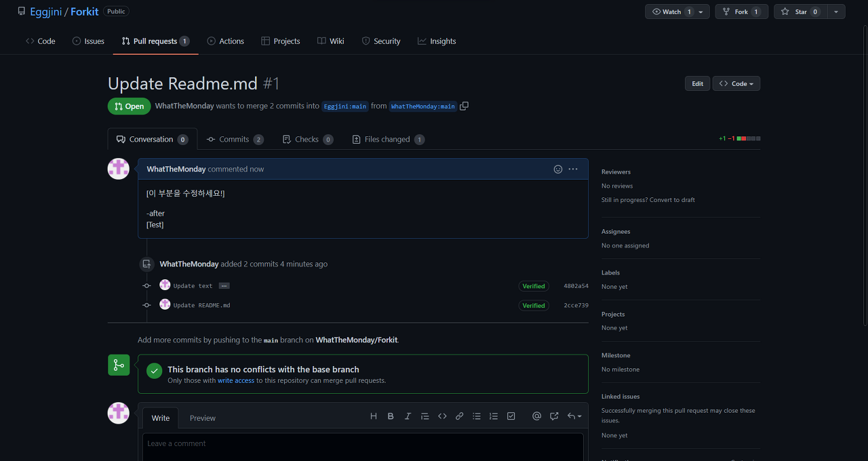Viewport: 868px width, 461px height.
Task: Click the Milestone sidebar heading
Action: (x=616, y=355)
